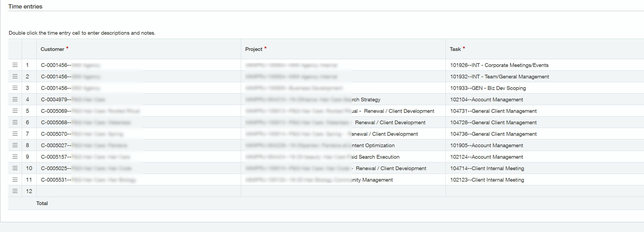This screenshot has width=644, height=232.
Task: Click task 104726--General Client Management
Action: [x=493, y=122]
